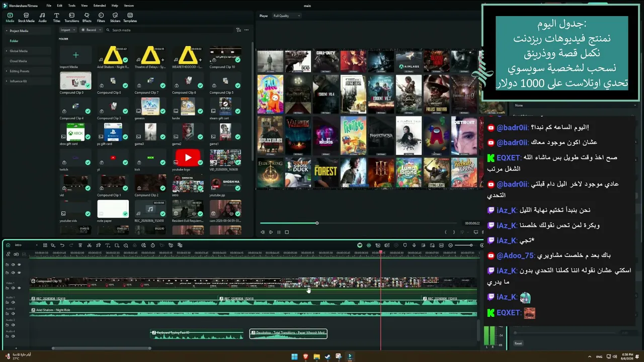Open the Templates tab

(130, 18)
